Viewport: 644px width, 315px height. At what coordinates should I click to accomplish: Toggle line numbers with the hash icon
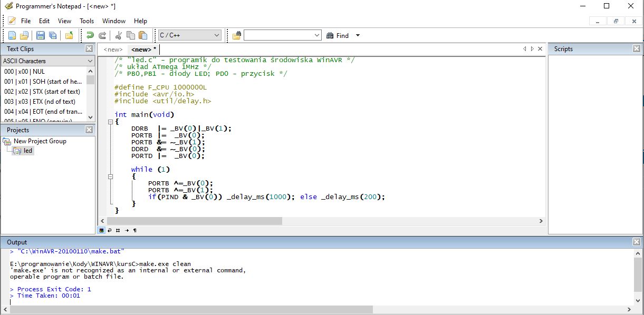tap(118, 230)
